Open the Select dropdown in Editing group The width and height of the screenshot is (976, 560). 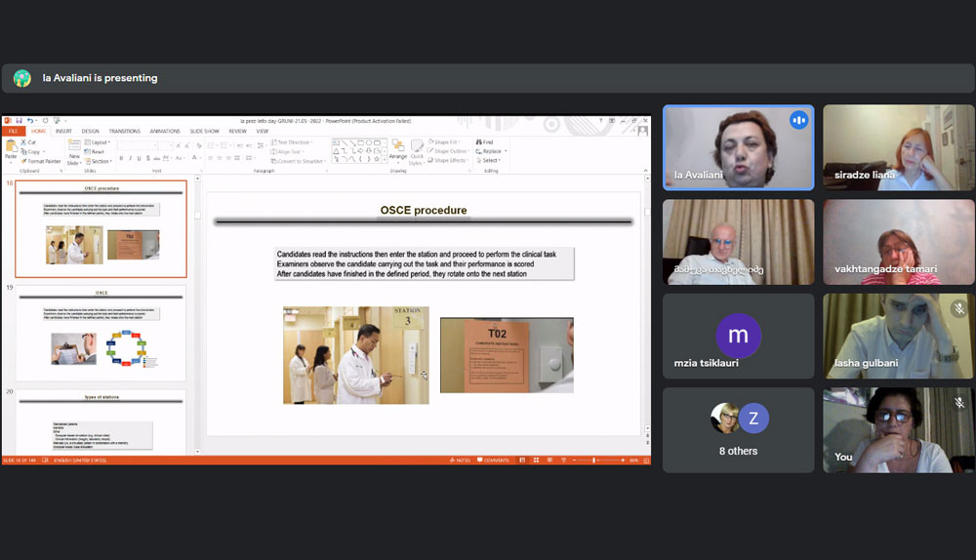[488, 161]
